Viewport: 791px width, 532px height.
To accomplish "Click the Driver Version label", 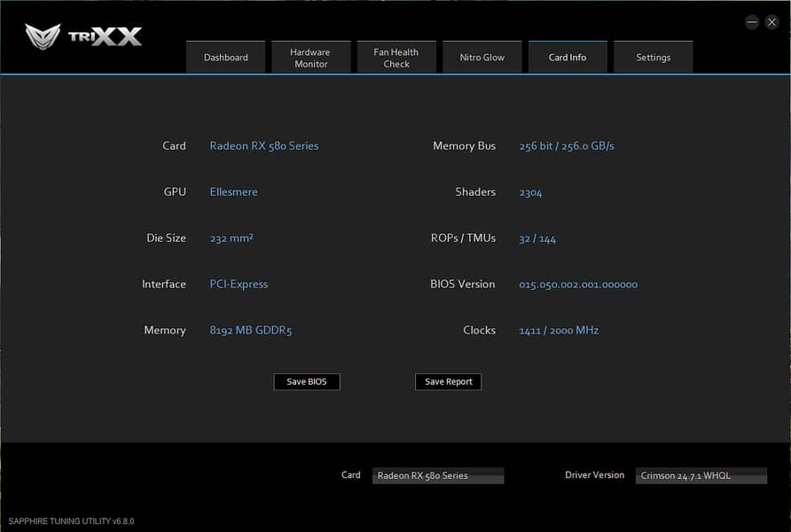I will (594, 475).
